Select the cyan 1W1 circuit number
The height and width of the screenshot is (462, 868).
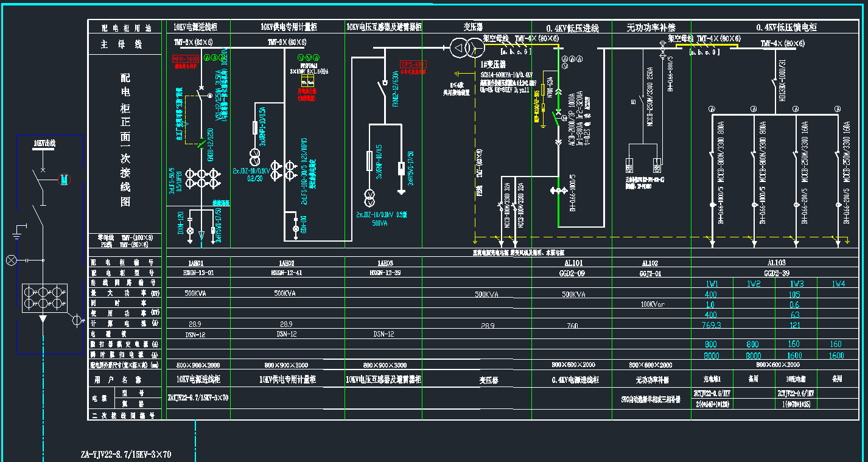[x=712, y=284]
